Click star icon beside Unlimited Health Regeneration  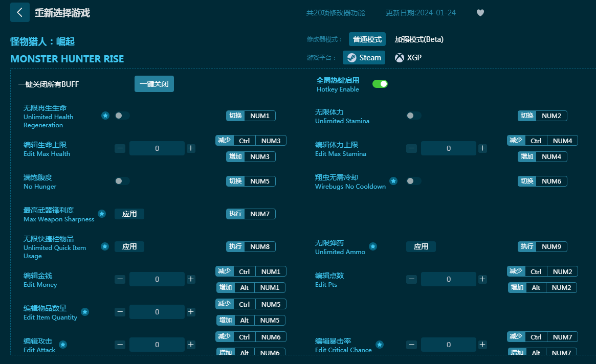[x=105, y=116]
